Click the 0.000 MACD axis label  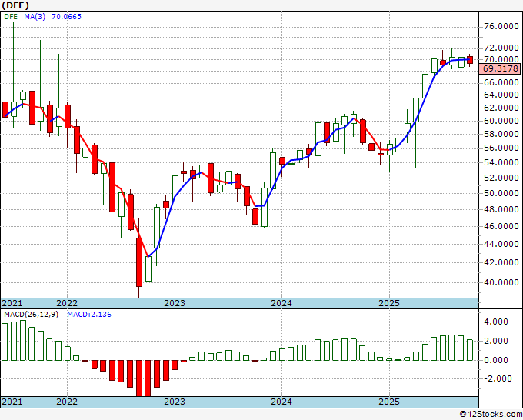point(497,360)
